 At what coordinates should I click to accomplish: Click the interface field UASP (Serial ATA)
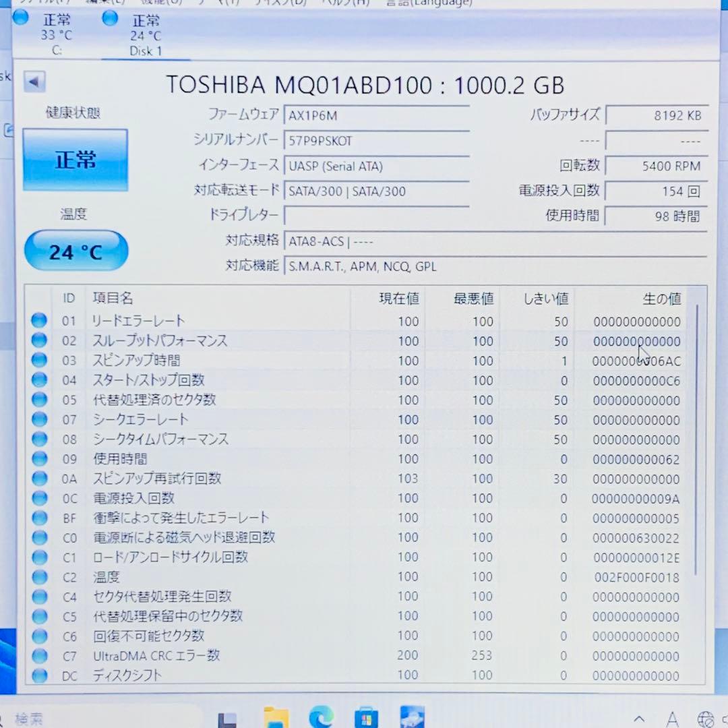tap(377, 166)
